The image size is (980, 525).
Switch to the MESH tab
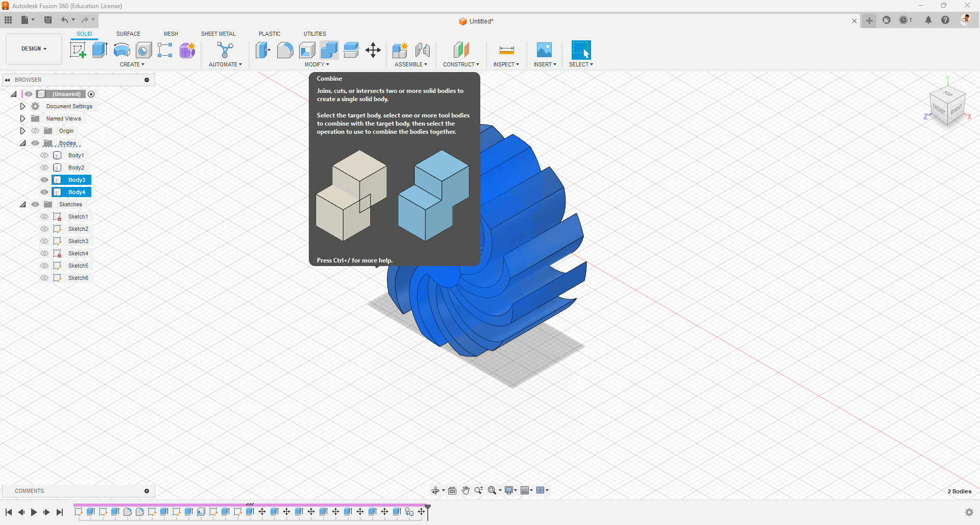(x=171, y=34)
